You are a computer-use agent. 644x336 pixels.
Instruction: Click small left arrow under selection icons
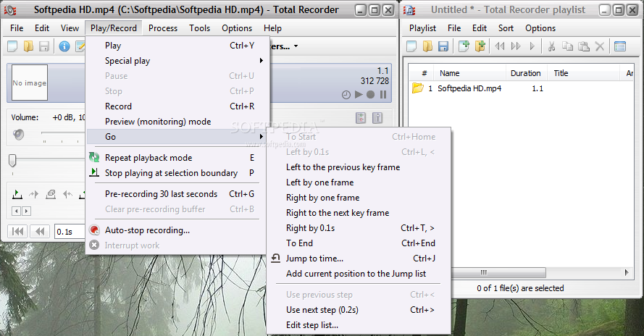coord(17,211)
